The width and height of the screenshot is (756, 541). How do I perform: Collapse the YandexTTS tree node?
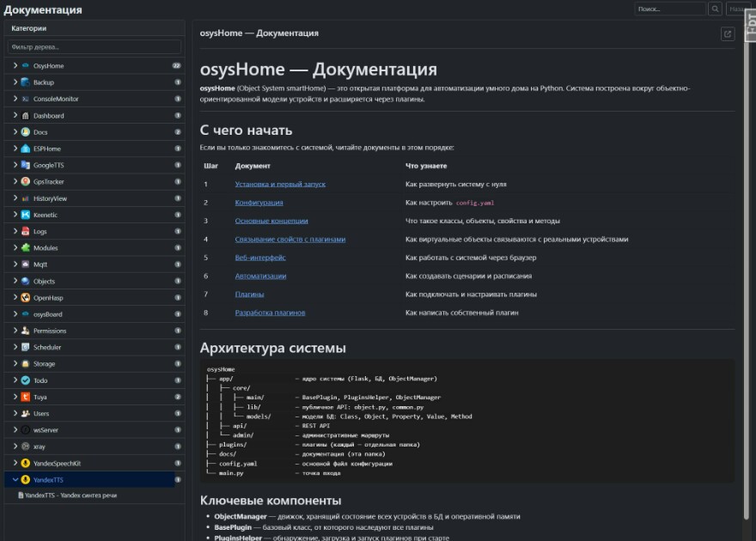click(15, 480)
